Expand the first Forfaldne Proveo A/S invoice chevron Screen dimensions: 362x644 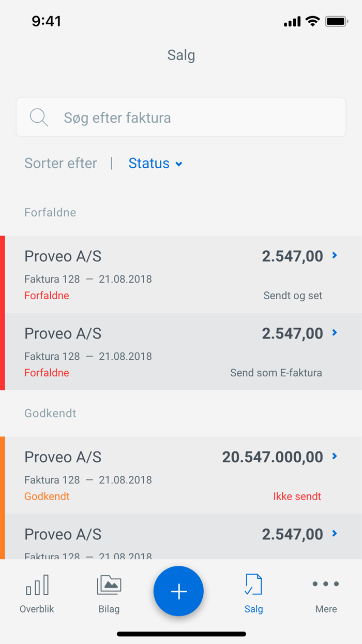[x=335, y=255]
